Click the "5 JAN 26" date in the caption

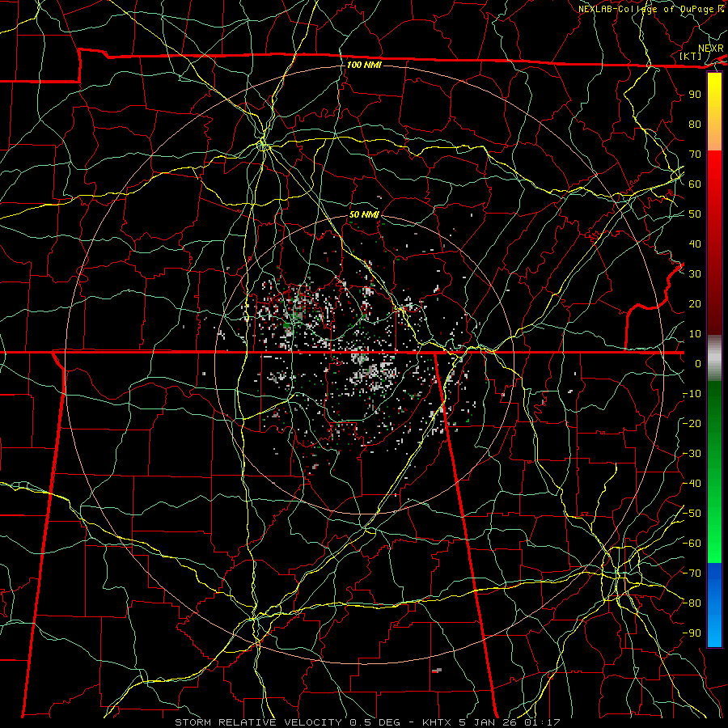[x=488, y=722]
